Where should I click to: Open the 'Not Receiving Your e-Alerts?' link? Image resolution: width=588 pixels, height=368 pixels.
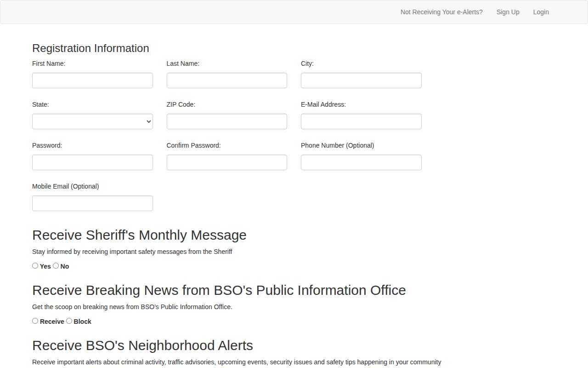(x=441, y=12)
